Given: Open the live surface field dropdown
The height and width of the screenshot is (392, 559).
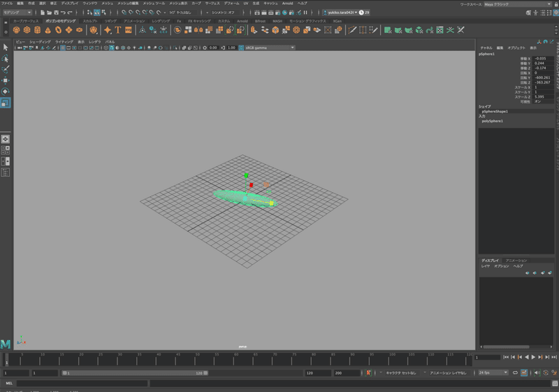Looking at the screenshot, I should tap(180, 13).
